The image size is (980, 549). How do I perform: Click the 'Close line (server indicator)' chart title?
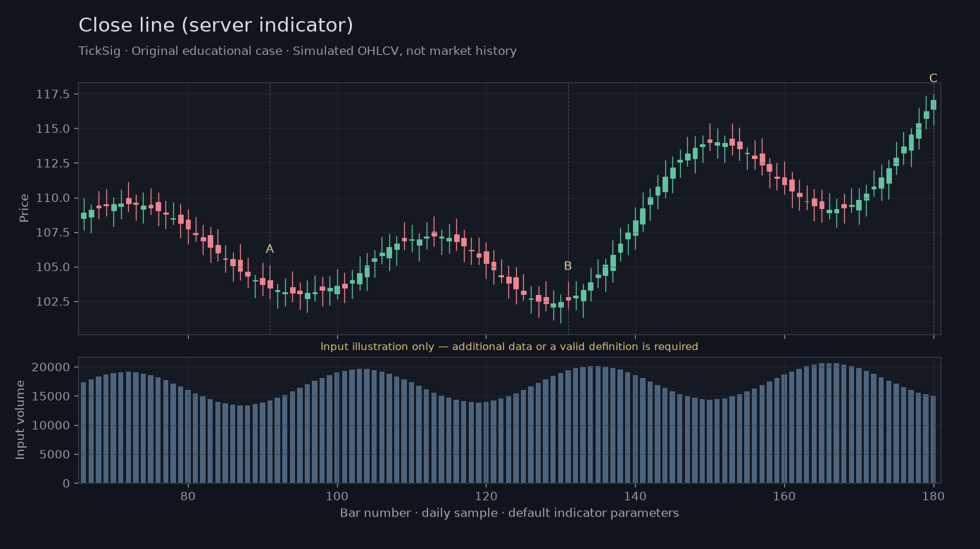(x=215, y=26)
